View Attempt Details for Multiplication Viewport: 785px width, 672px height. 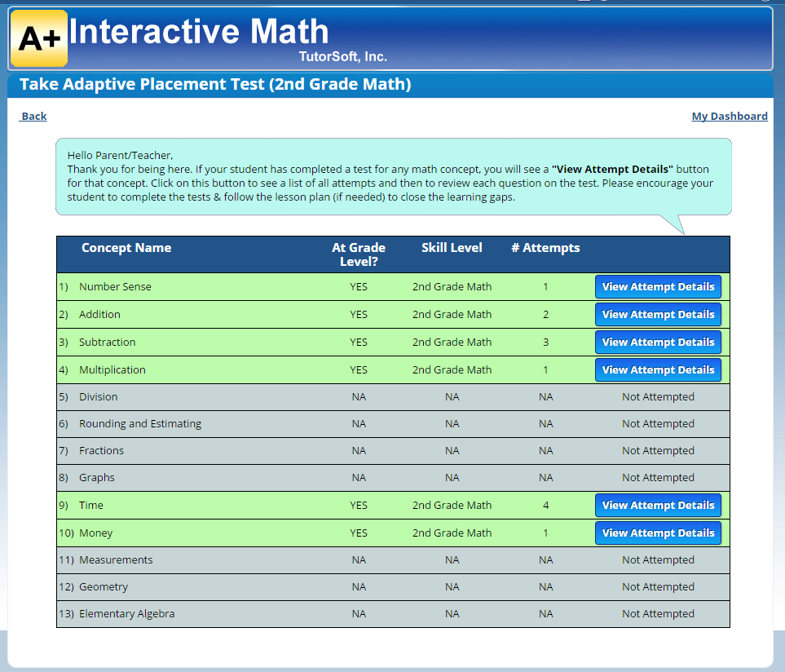tap(658, 369)
